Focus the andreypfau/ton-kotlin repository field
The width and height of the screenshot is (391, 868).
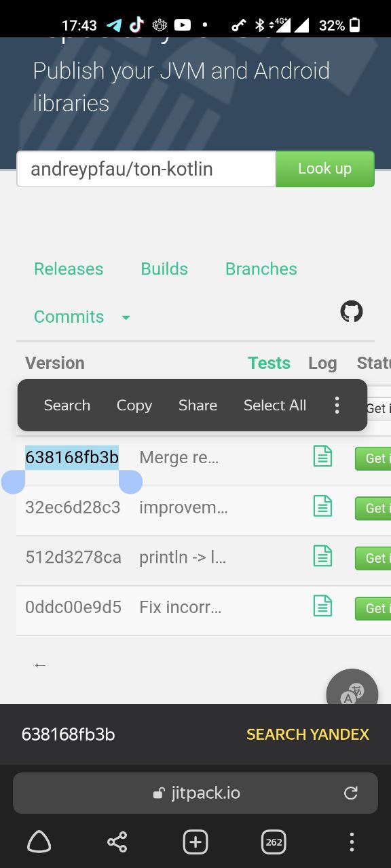click(x=146, y=169)
